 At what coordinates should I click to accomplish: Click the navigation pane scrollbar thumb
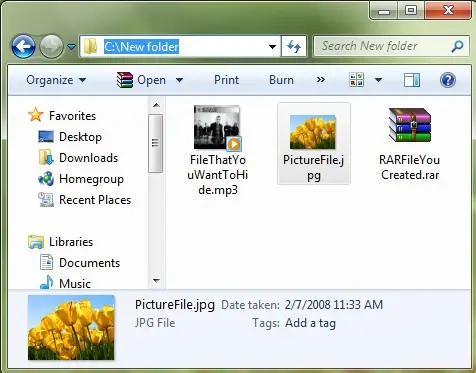[x=156, y=143]
